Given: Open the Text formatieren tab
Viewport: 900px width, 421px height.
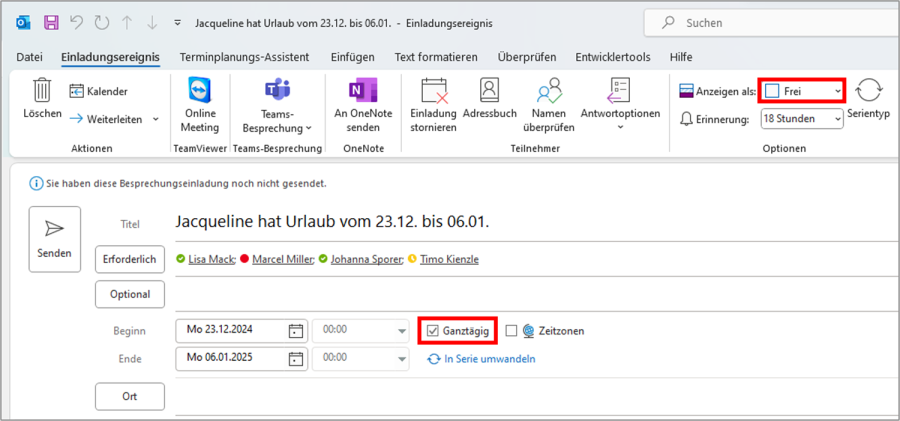Looking at the screenshot, I should 436,57.
